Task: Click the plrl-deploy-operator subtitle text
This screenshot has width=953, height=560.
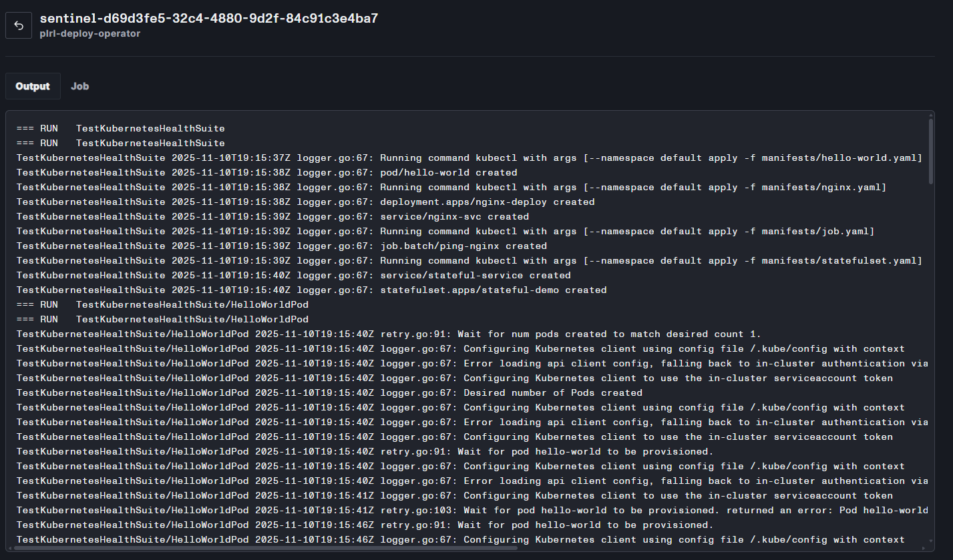Action: (x=90, y=33)
